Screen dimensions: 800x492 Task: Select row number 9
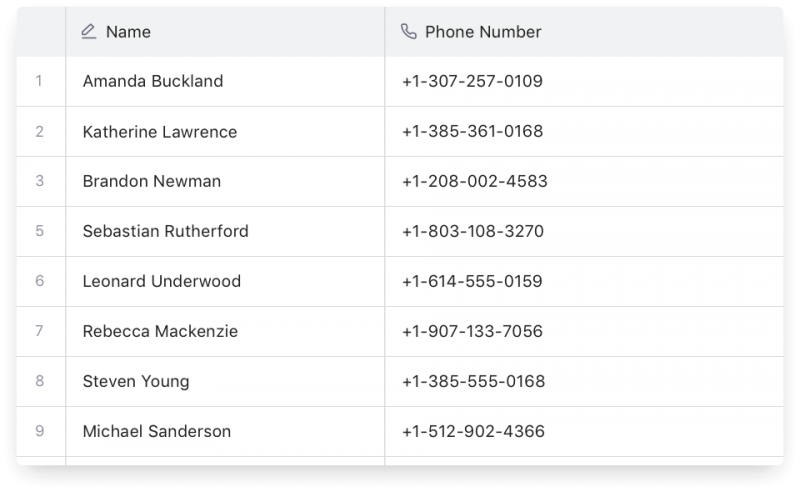[x=40, y=431]
